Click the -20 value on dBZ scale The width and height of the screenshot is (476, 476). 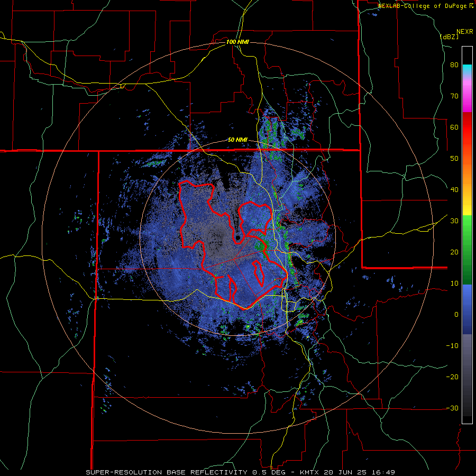[452, 377]
